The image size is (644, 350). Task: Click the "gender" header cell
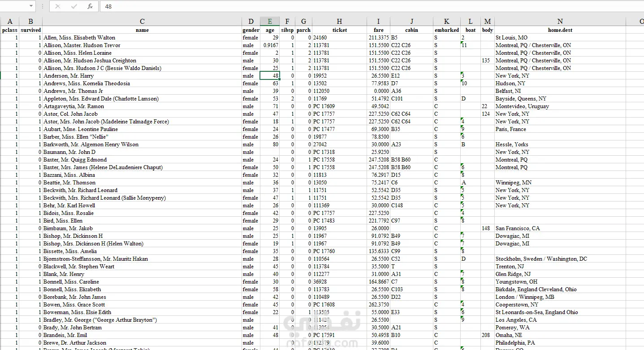pos(251,30)
